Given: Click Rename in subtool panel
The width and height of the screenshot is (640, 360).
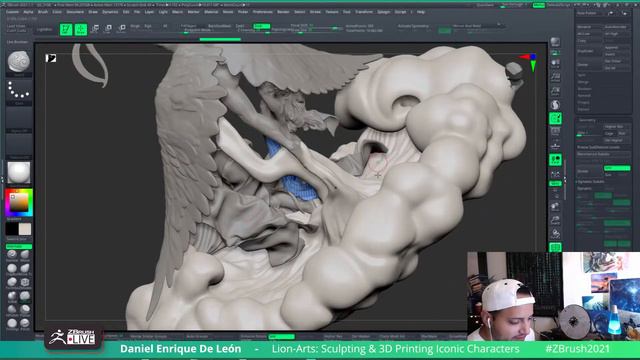Looking at the screenshot, I should (x=590, y=27).
